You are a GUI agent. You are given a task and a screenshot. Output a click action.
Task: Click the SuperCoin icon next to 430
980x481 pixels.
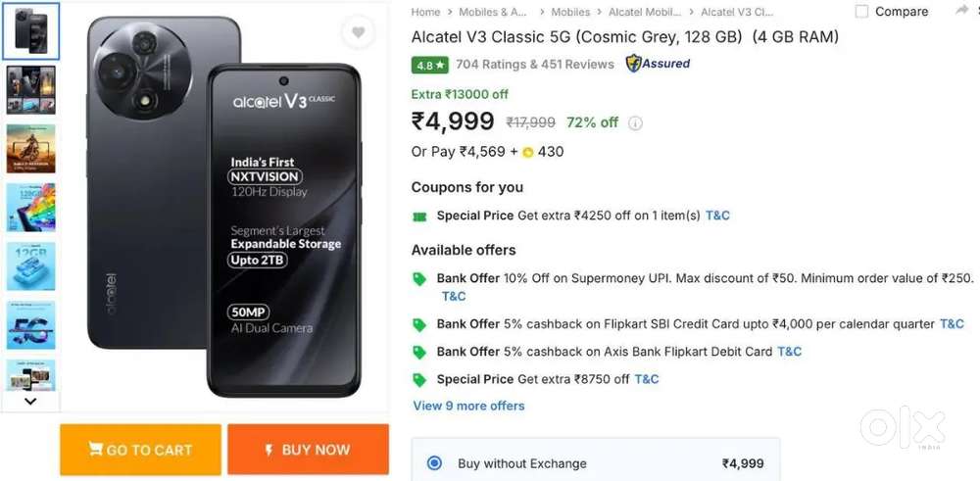(x=527, y=152)
